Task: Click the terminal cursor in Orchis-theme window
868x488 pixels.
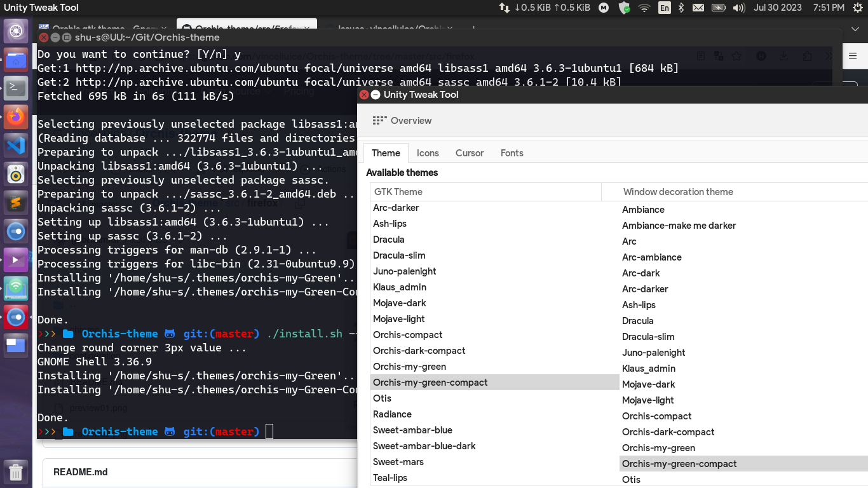Action: [x=269, y=431]
